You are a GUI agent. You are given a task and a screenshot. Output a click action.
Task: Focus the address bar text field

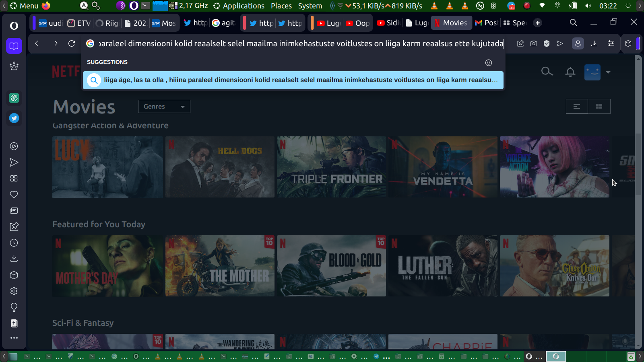[x=301, y=43]
